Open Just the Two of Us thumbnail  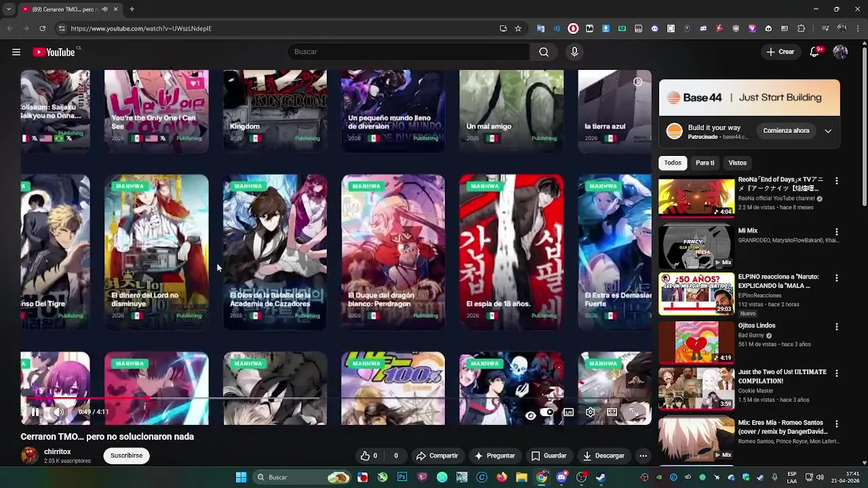pyautogui.click(x=696, y=389)
